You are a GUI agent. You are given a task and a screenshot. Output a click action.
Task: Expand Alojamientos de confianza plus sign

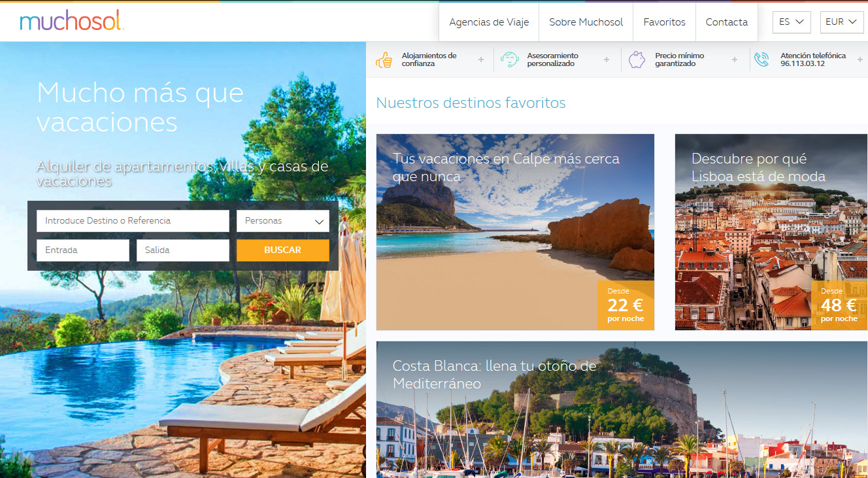coord(481,60)
